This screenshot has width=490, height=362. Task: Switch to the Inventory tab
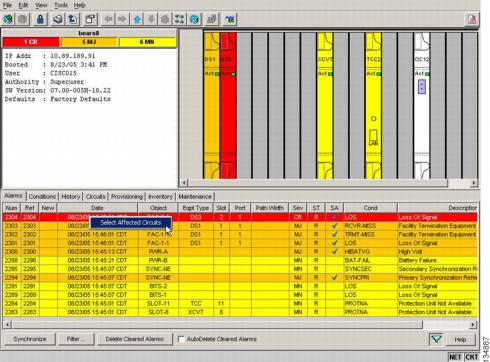click(x=160, y=197)
